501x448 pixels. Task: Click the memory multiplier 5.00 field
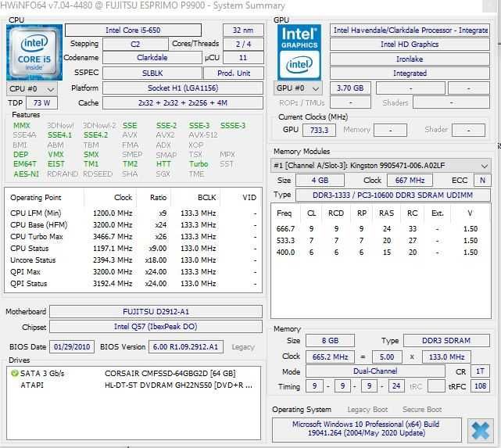coord(387,357)
